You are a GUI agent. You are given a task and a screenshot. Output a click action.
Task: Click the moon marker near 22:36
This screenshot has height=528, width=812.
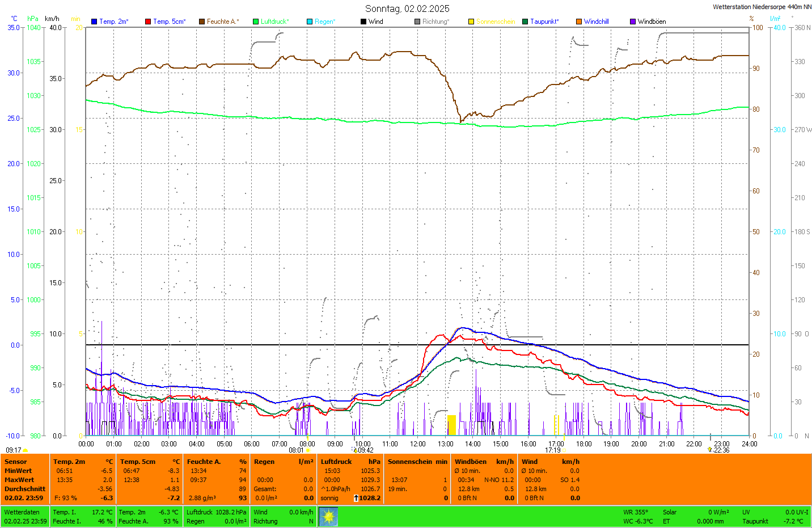[x=709, y=450]
